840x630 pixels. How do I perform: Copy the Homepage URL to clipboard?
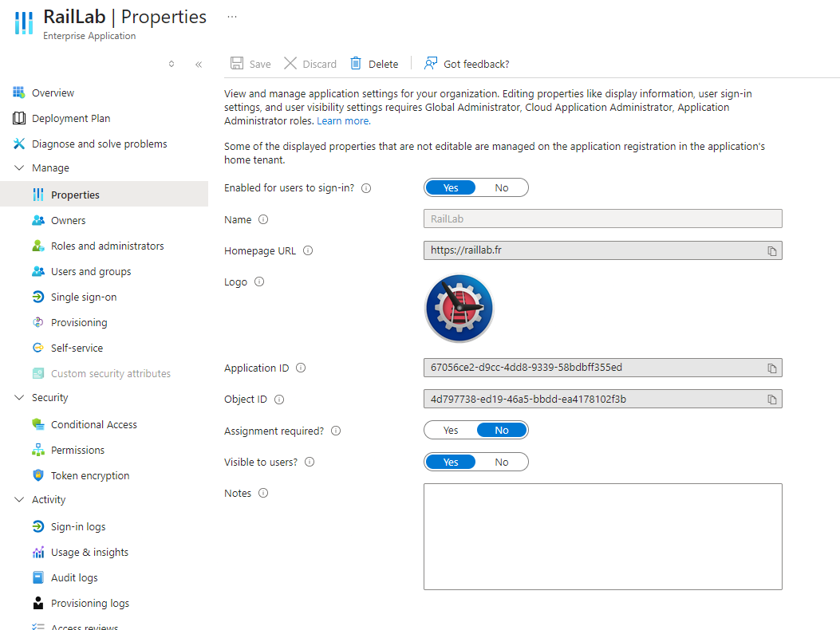[x=771, y=251]
